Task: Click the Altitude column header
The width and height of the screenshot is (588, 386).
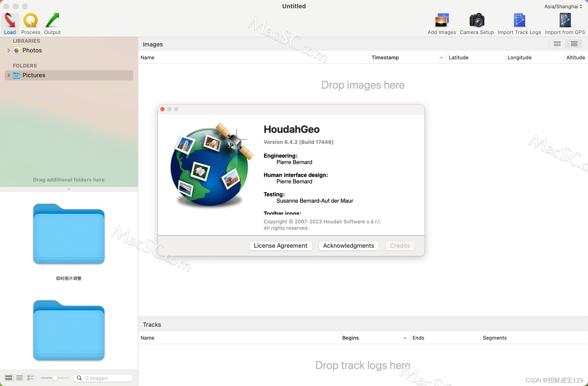Action: tap(576, 58)
